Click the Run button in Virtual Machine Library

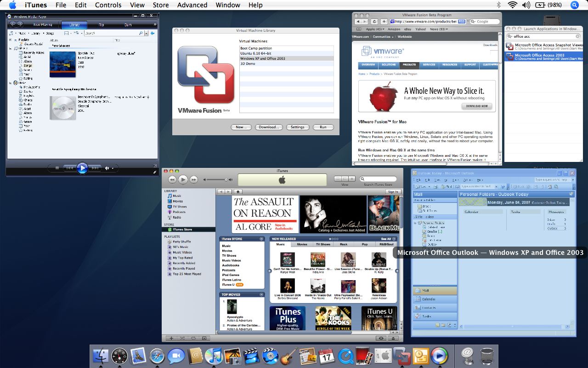point(323,127)
